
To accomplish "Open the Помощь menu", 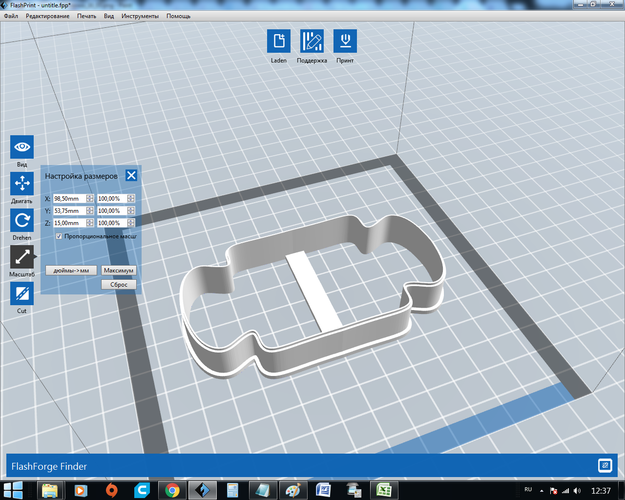I will (178, 16).
